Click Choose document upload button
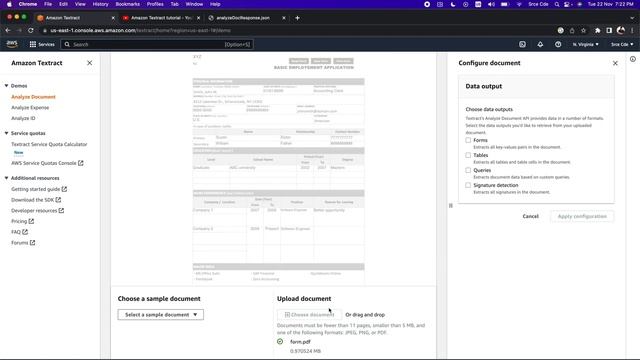640x360 pixels. tap(309, 315)
